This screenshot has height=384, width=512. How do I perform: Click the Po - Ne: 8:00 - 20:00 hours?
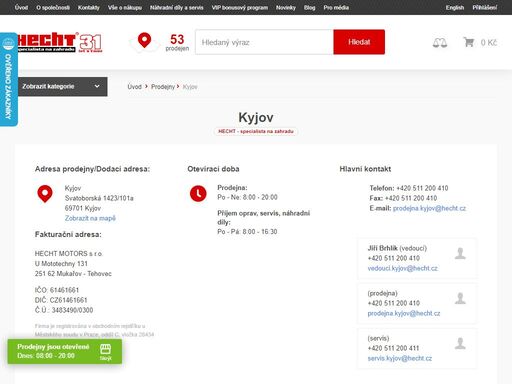click(247, 197)
